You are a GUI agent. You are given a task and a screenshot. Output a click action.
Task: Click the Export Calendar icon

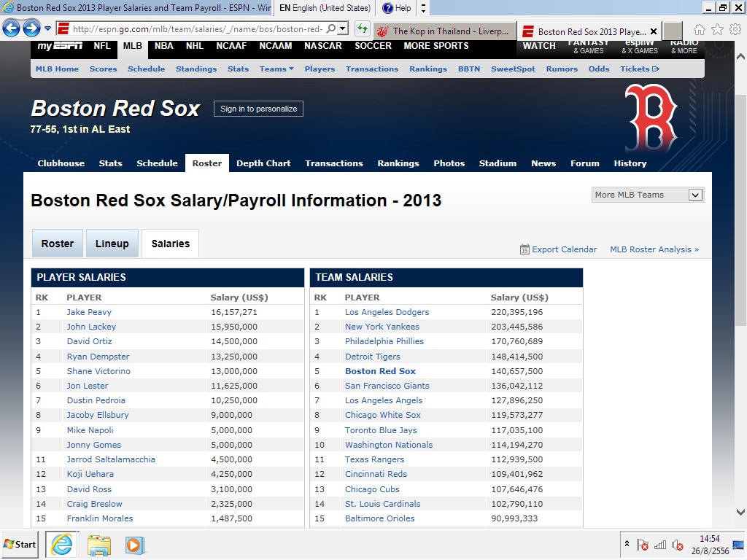click(x=524, y=249)
